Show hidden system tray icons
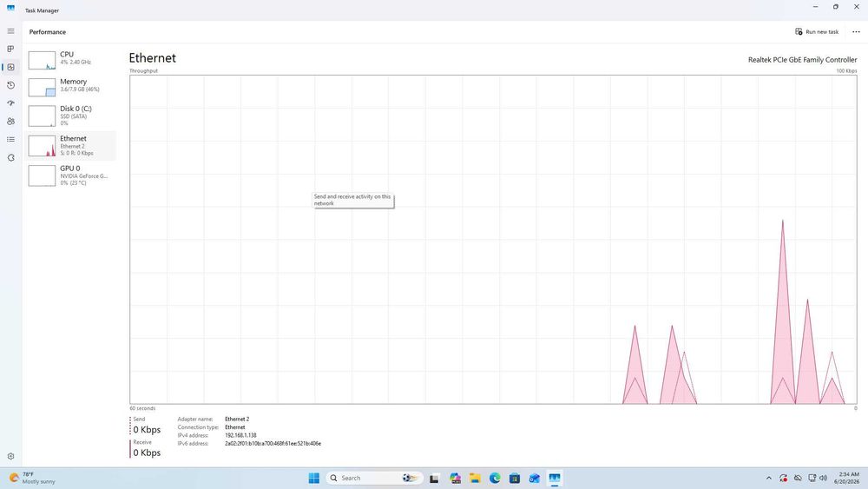Viewport: 868px width, 489px height. 769,478
